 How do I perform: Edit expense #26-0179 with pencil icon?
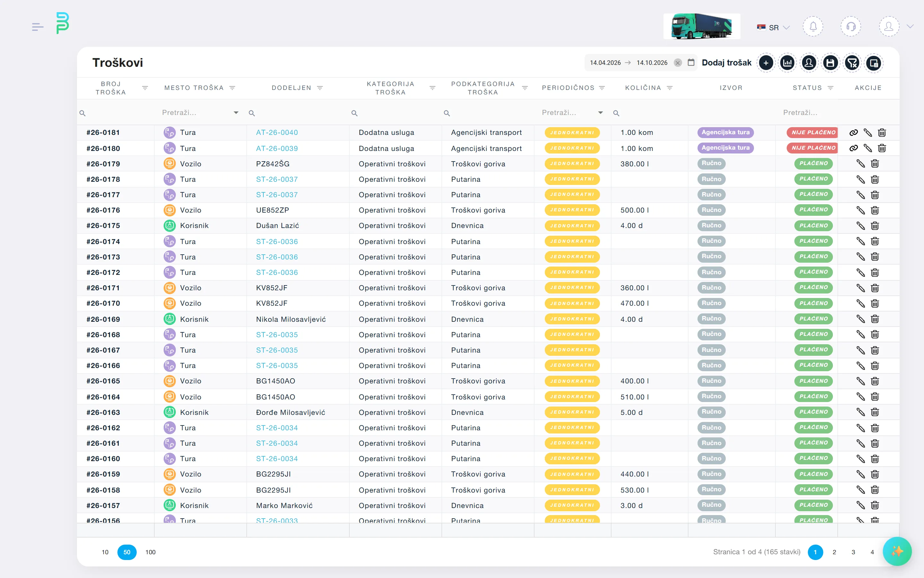pos(860,164)
